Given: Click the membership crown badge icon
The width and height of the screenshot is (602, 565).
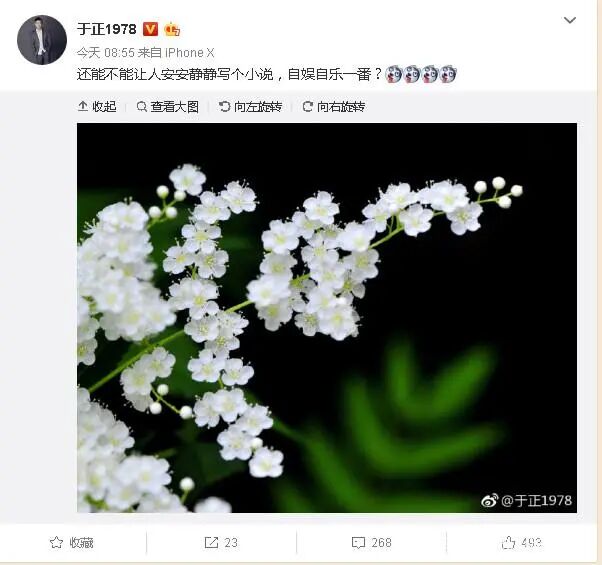Looking at the screenshot, I should pos(172,30).
